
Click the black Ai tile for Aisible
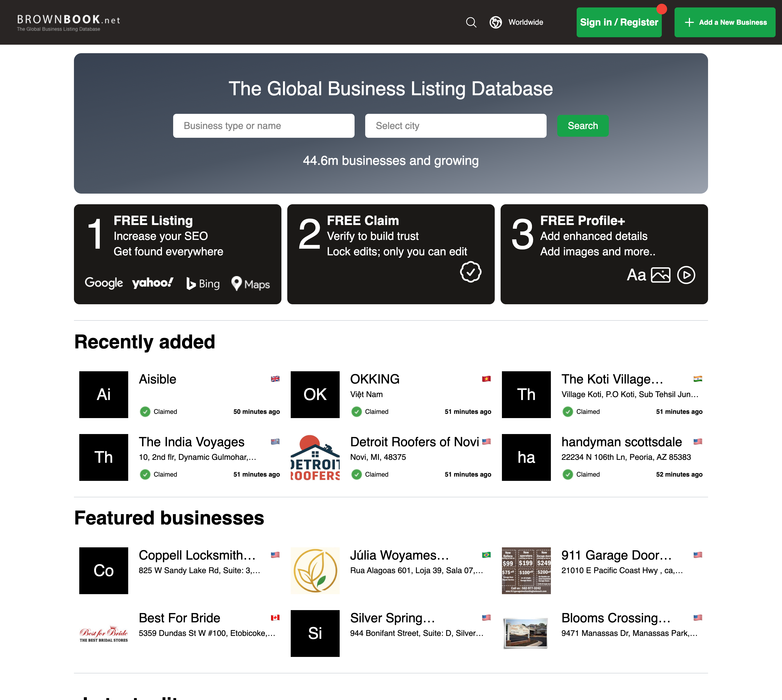pos(103,395)
